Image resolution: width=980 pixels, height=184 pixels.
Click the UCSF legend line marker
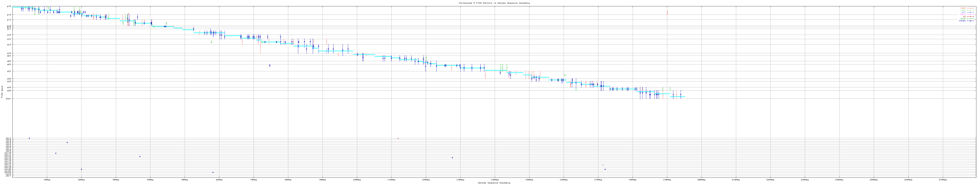[970, 19]
